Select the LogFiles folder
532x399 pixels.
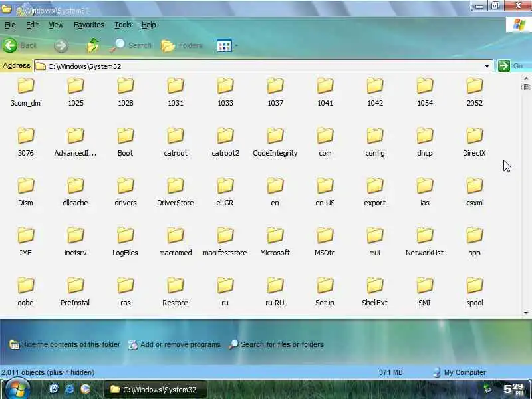click(125, 241)
